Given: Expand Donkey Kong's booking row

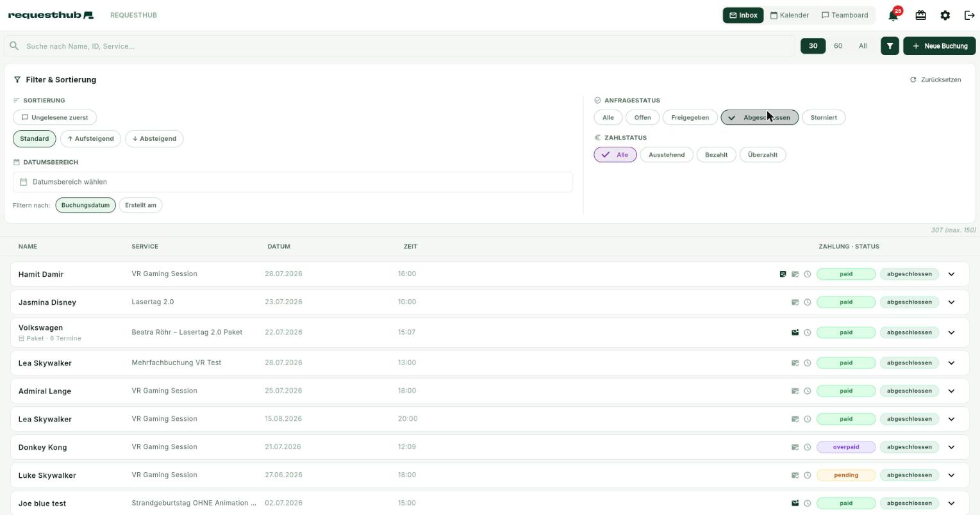Looking at the screenshot, I should click(x=951, y=447).
